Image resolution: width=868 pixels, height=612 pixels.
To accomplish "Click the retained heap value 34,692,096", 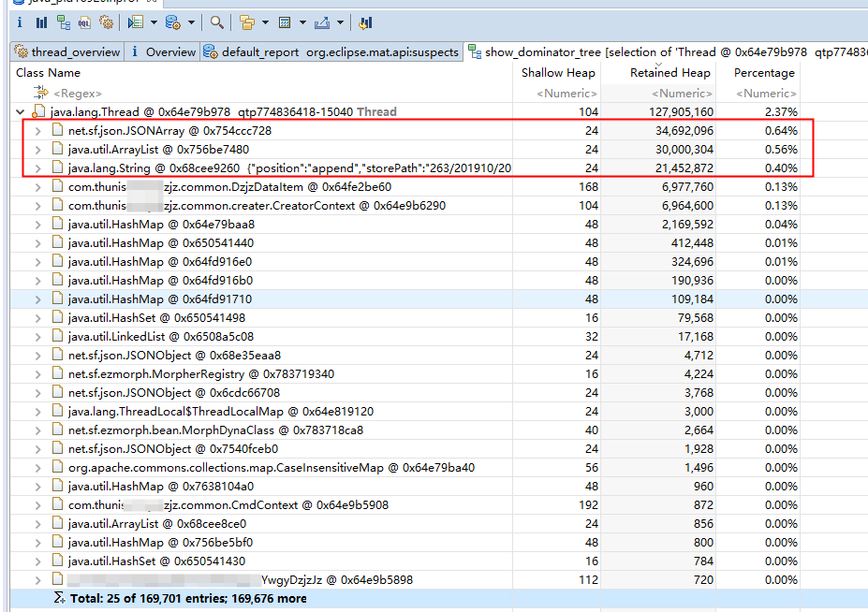I will coord(684,131).
